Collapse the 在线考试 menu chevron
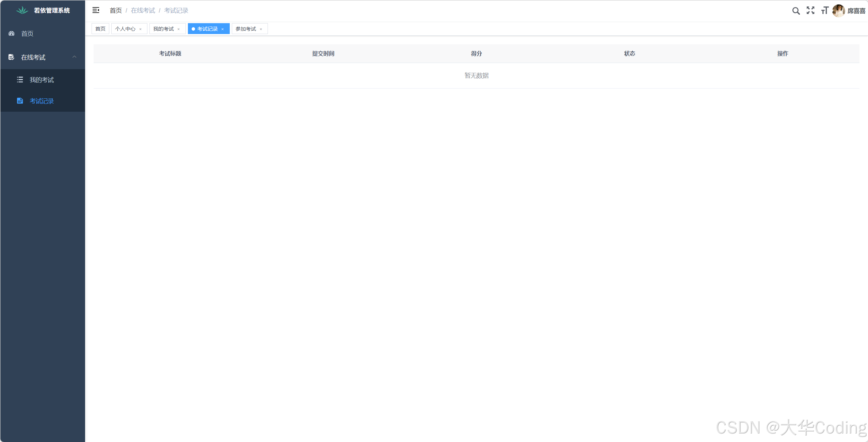Viewport: 868px width, 442px height. pyautogui.click(x=74, y=57)
